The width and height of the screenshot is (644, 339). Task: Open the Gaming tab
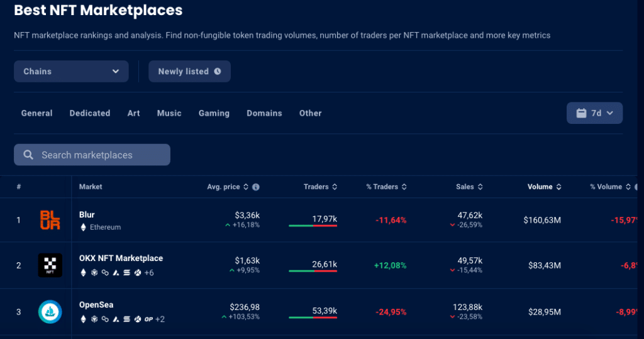click(214, 113)
